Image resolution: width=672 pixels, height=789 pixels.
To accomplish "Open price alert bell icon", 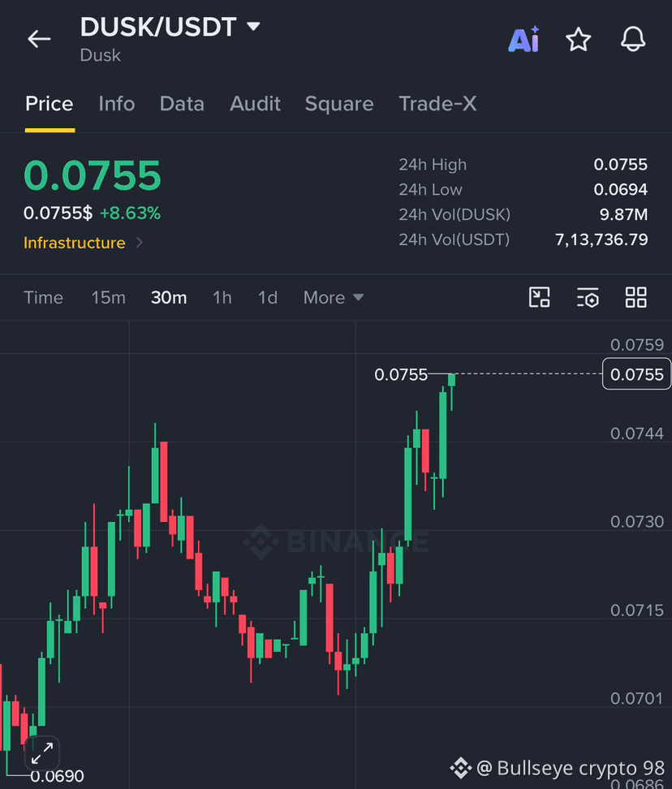I will point(633,39).
